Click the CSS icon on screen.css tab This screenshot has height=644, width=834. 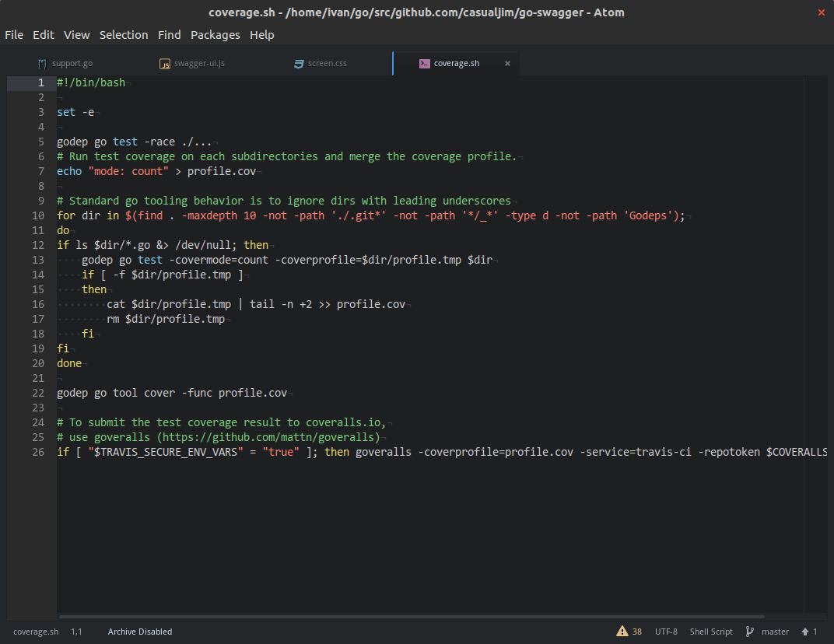[299, 64]
